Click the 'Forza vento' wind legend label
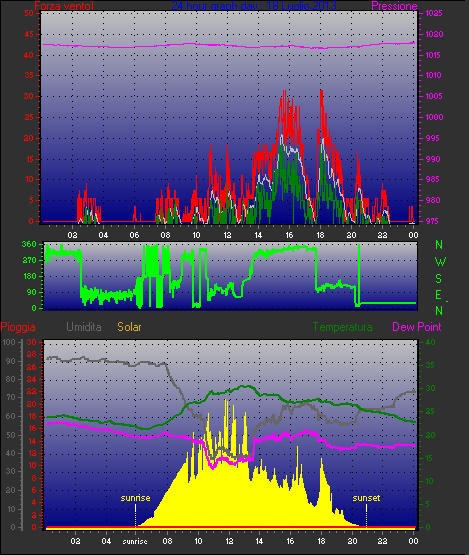Image resolution: width=469 pixels, height=555 pixels. [64, 6]
